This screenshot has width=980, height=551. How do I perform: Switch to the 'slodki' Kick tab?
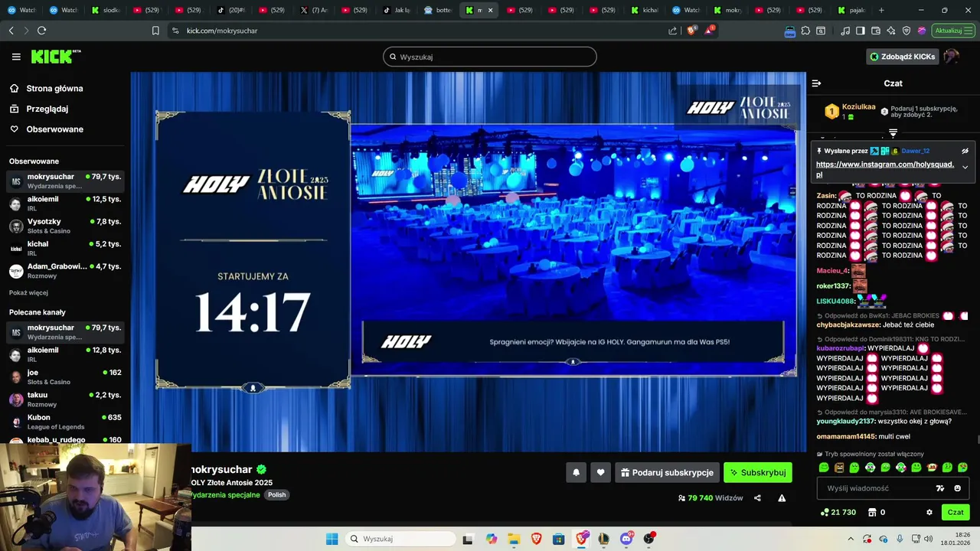[106, 10]
